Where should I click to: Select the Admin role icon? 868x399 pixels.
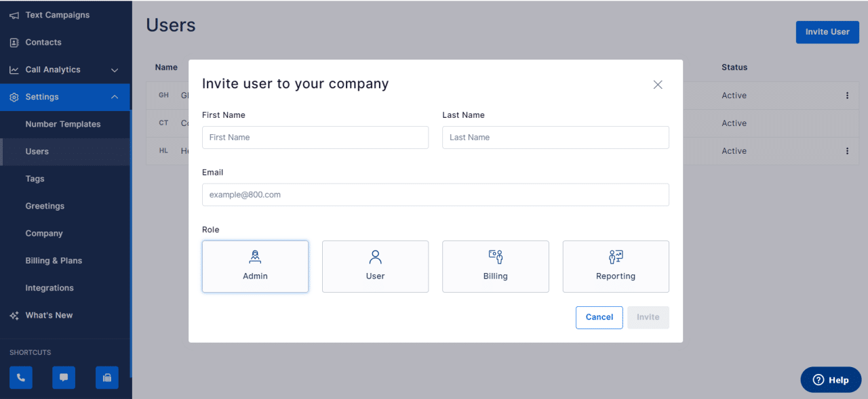click(255, 257)
